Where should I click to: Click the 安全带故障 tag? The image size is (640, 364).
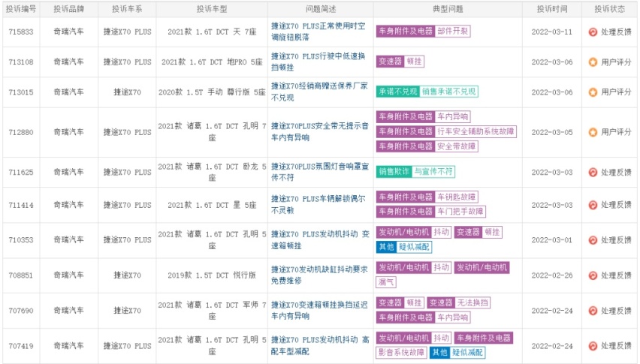456,146
